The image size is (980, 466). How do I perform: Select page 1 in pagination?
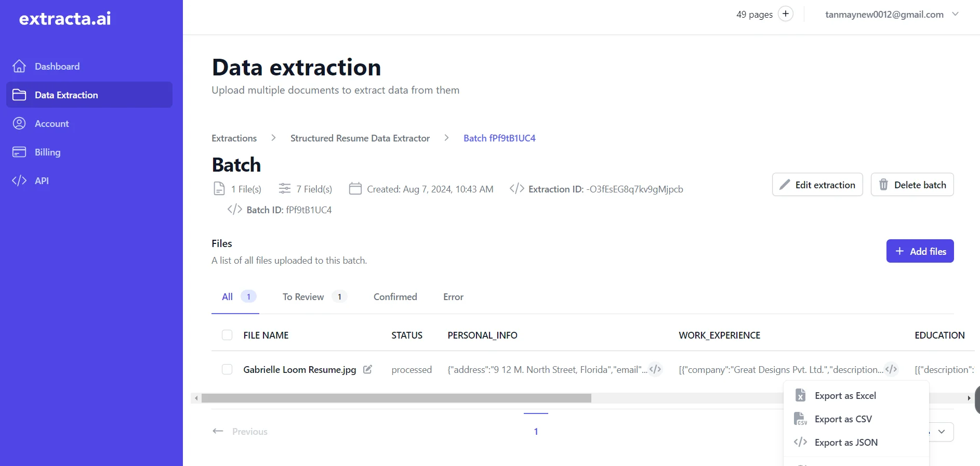pyautogui.click(x=536, y=431)
